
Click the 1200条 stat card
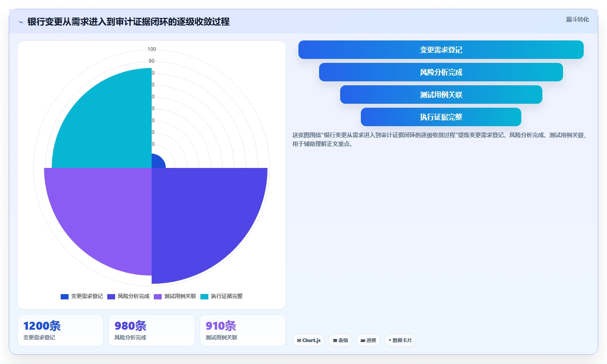coord(60,330)
